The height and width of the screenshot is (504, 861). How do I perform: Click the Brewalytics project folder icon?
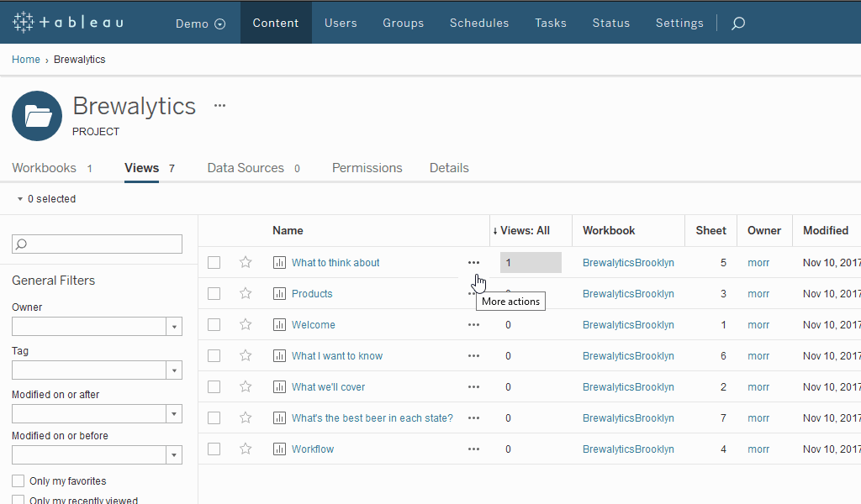pos(36,116)
